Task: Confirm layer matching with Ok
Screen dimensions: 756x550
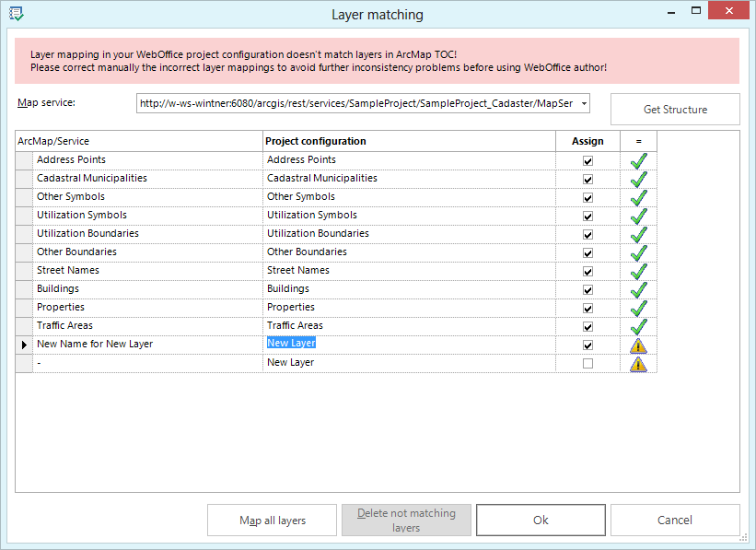Action: pos(541,520)
